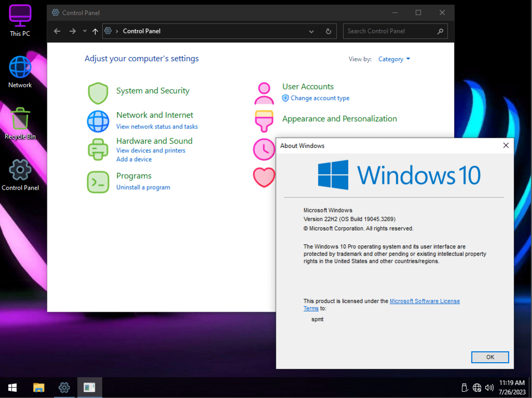Click the Network and Internet globe icon

click(x=98, y=121)
